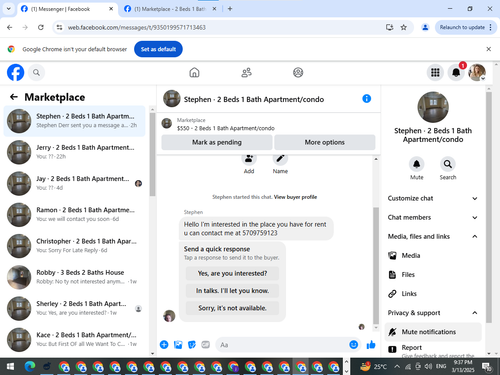Open Media in the side panel
This screenshot has height=375, width=500.
pos(433,256)
